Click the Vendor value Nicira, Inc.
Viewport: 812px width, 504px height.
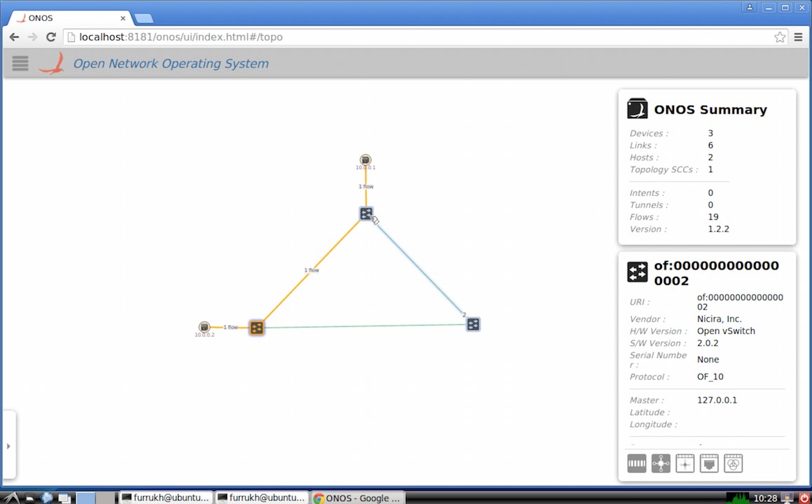pyautogui.click(x=720, y=319)
